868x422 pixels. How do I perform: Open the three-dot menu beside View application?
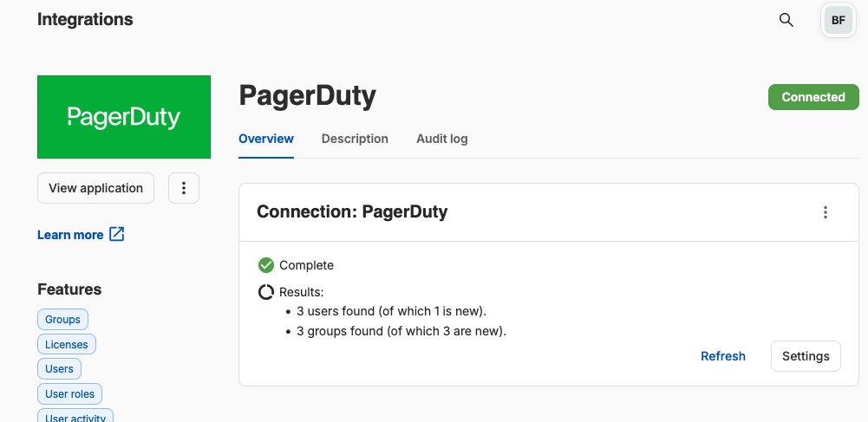pyautogui.click(x=184, y=188)
